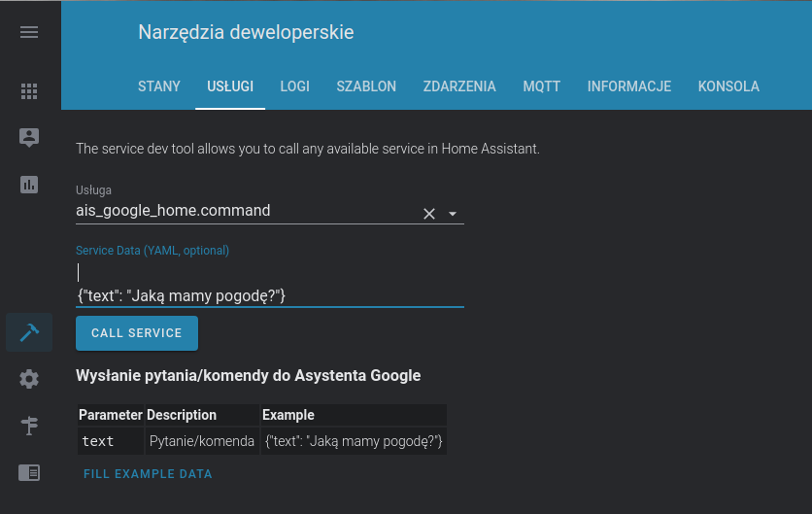Open the person badge sidebar icon
This screenshot has width=812, height=514.
(x=29, y=137)
